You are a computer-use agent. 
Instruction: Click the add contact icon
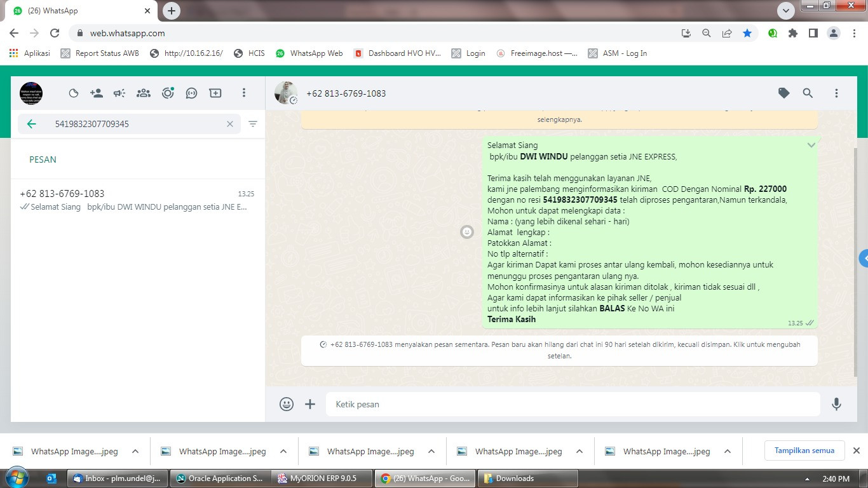coord(97,93)
